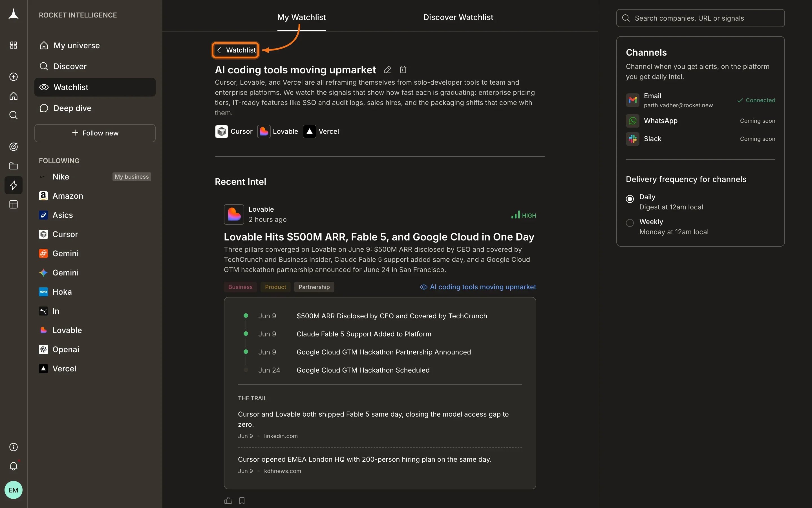
Task: Open the grid dashboard icon in left rail
Action: 14,45
